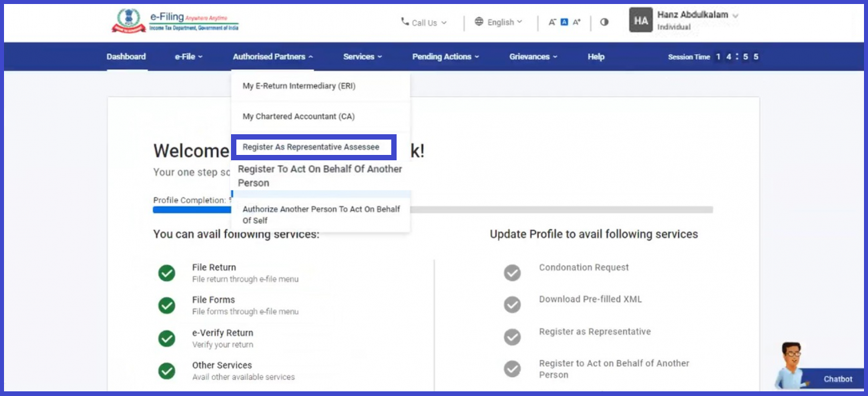868x396 pixels.
Task: Open the Help page
Action: 596,57
